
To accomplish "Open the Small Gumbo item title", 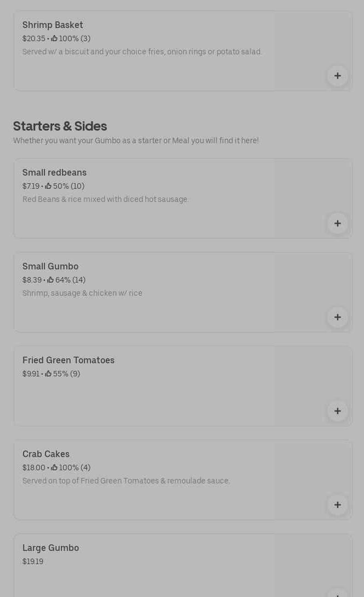I will [50, 267].
